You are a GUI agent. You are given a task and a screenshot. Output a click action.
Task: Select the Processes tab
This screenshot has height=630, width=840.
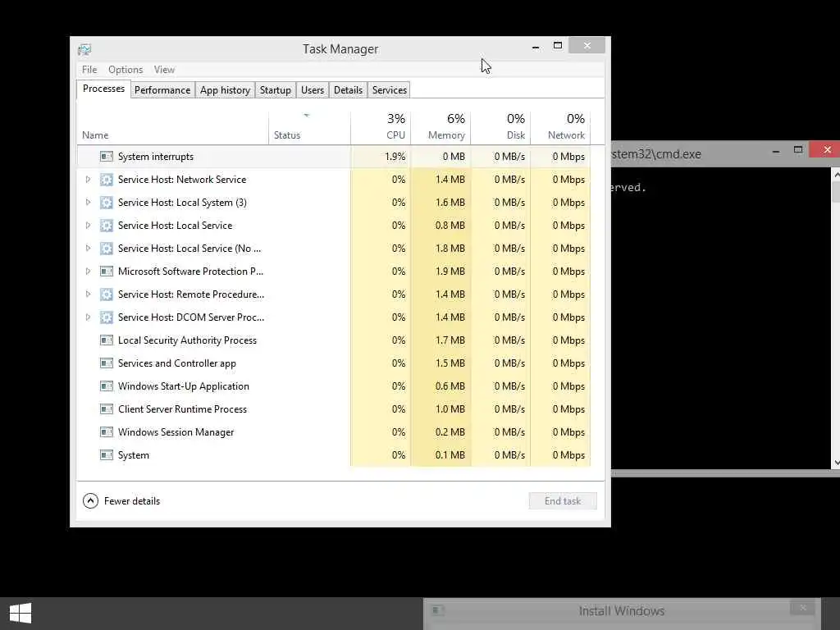[103, 89]
